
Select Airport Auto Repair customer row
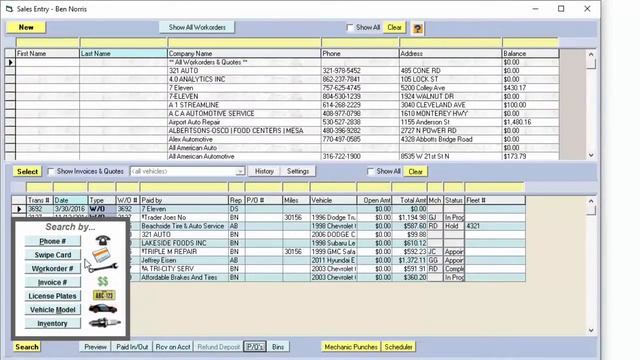tap(282, 122)
